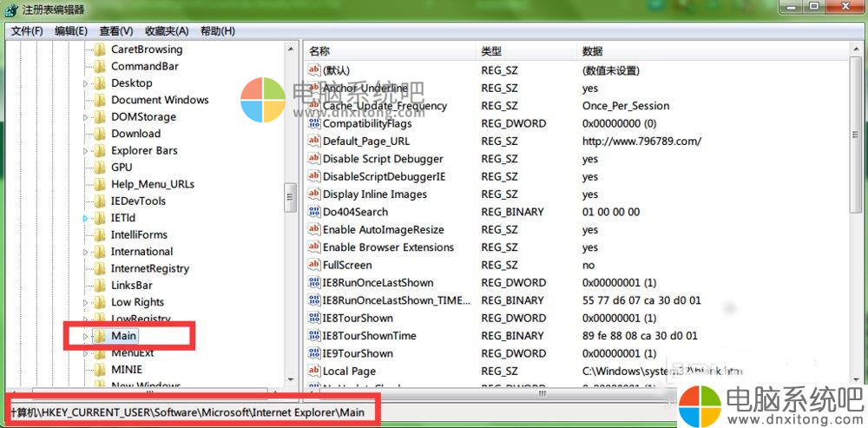Click the registry editor title bar icon
The width and height of the screenshot is (868, 428).
pos(11,10)
